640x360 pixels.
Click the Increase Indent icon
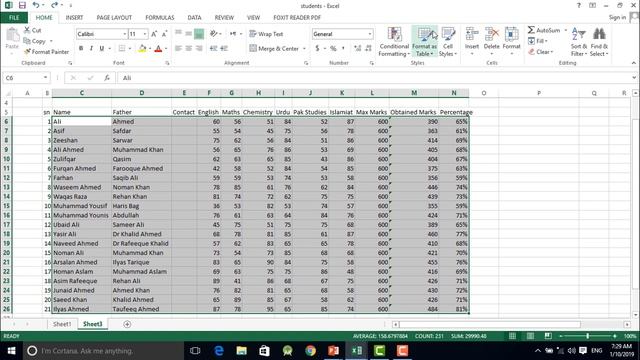pos(224,49)
